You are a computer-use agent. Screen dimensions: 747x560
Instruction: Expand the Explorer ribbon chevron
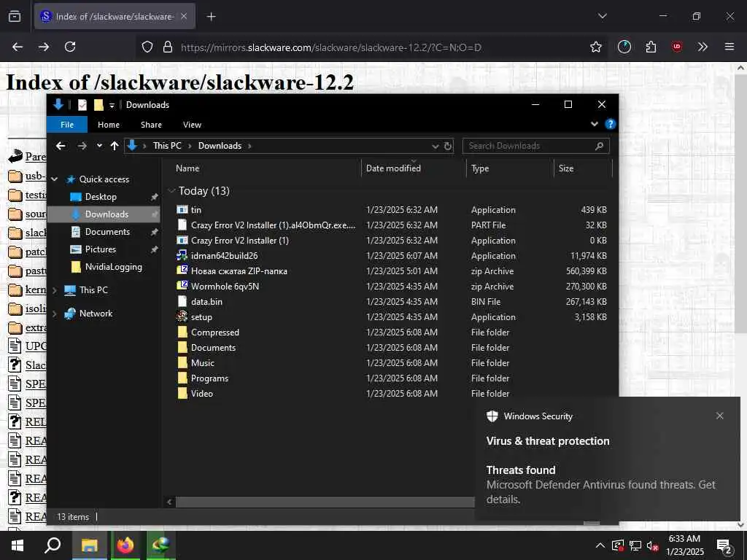click(594, 124)
